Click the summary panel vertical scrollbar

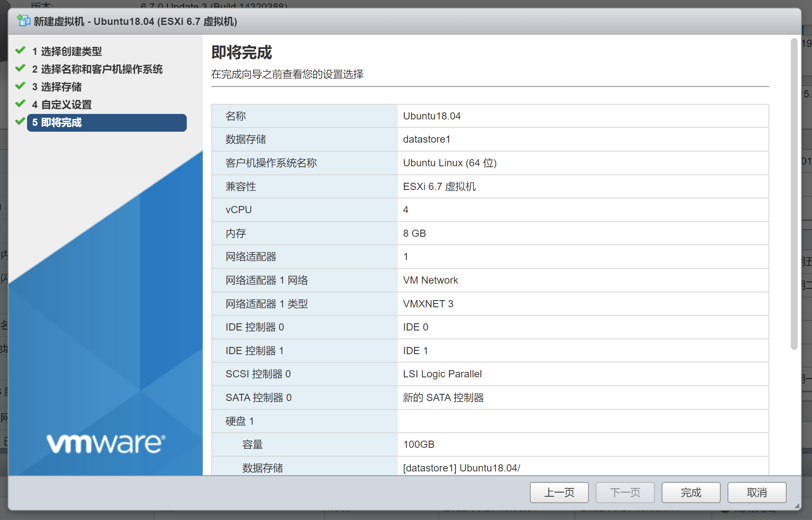[x=794, y=194]
